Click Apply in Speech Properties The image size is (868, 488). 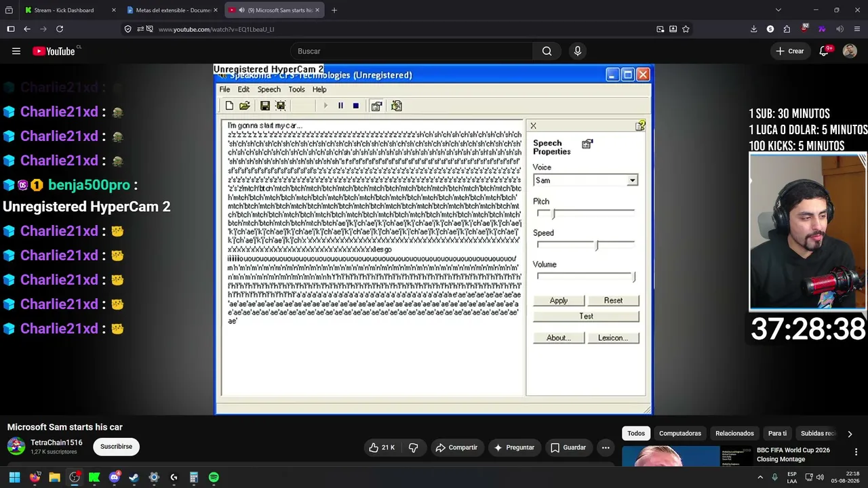point(559,300)
